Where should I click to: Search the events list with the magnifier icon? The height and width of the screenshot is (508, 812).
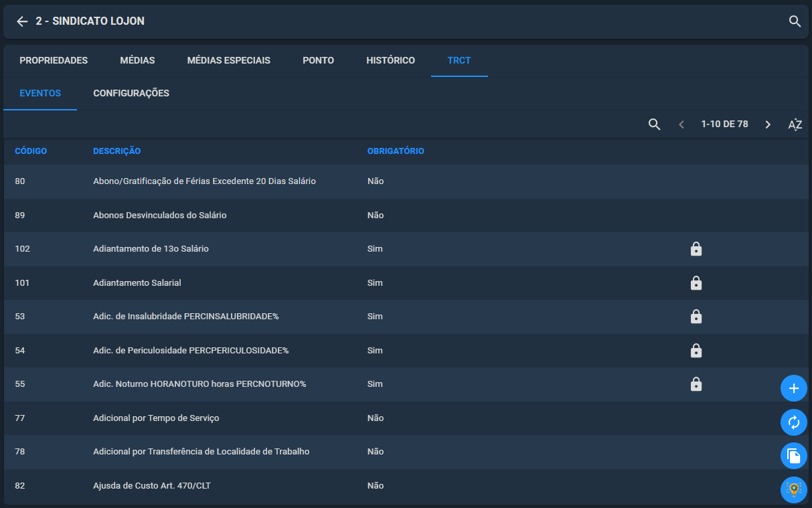(x=654, y=124)
